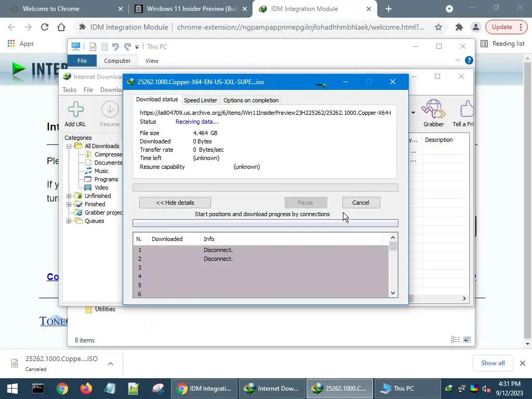Click the properties checkmark icon in This PC toolbar

(x=92, y=46)
